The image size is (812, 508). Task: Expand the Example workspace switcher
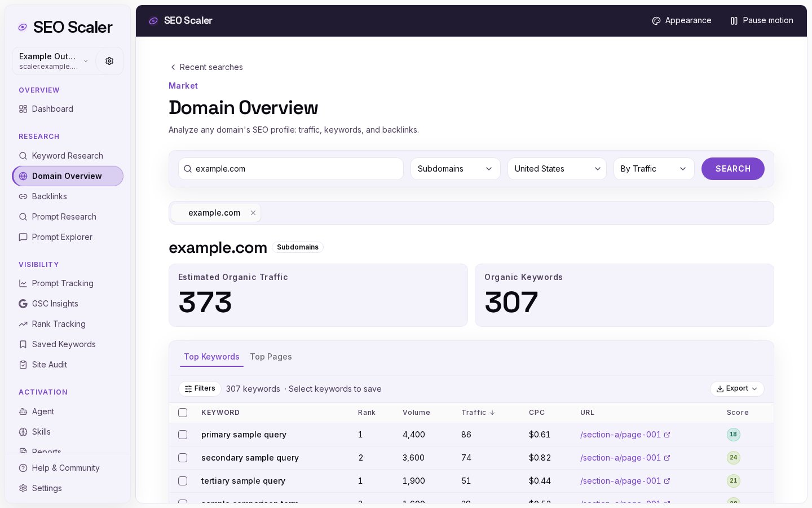click(54, 61)
